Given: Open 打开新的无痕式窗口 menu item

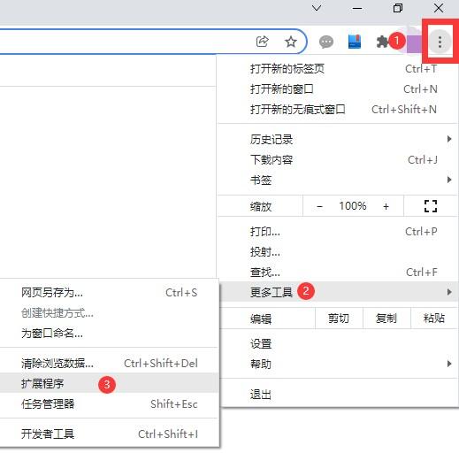Looking at the screenshot, I should (x=337, y=110).
